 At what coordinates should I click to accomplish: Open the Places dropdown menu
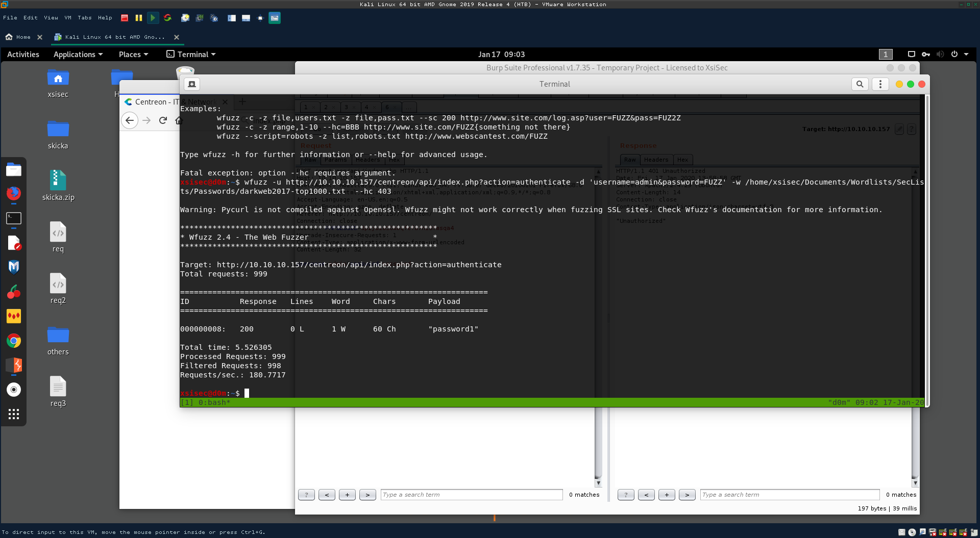click(x=133, y=55)
